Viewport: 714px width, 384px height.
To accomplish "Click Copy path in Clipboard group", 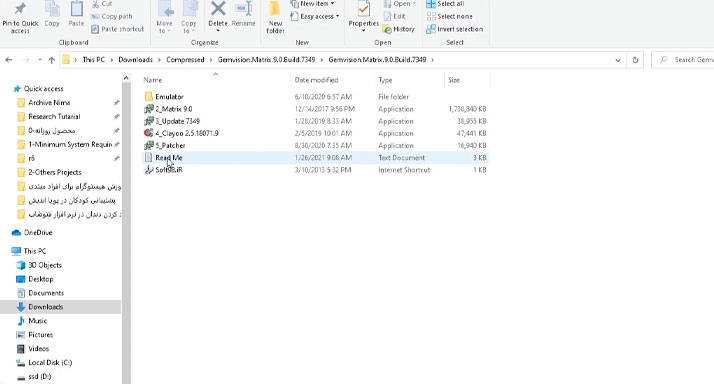I will [x=112, y=16].
